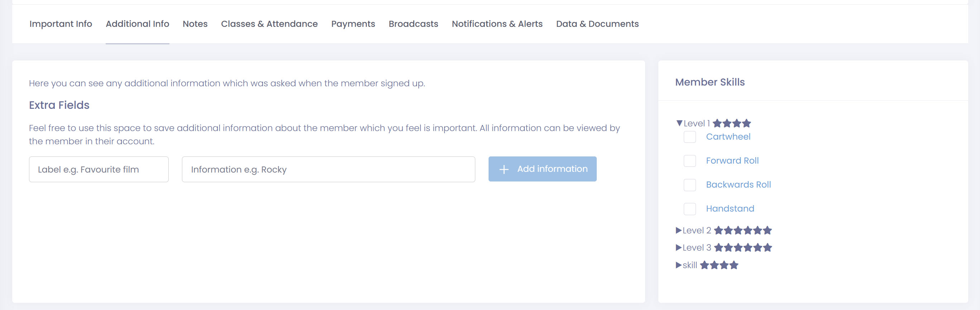
Task: Open the Classes & Attendance tab
Action: click(269, 24)
